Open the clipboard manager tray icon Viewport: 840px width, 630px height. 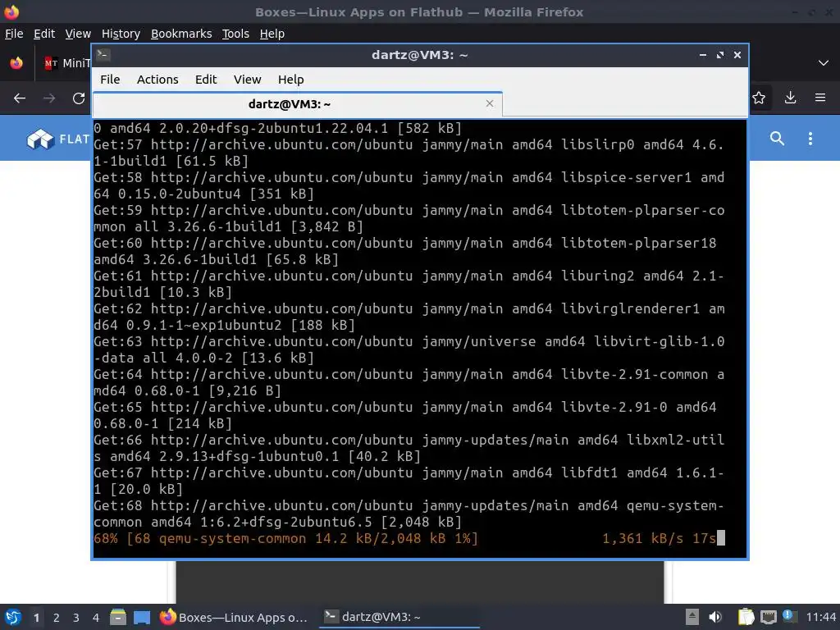click(746, 617)
